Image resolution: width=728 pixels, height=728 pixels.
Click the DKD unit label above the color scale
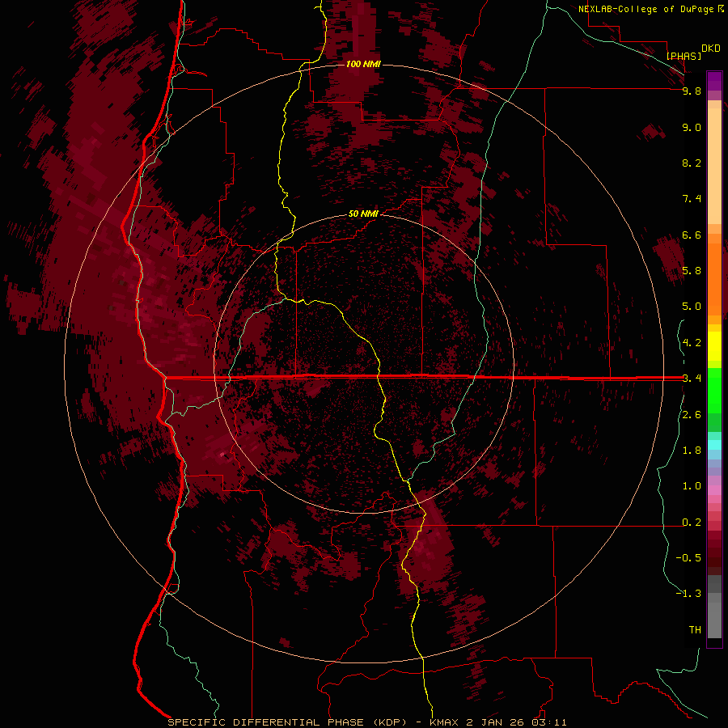click(711, 49)
